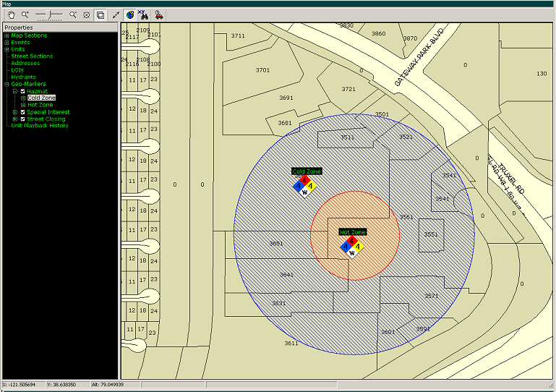Select the hand pan tool

click(x=9, y=14)
